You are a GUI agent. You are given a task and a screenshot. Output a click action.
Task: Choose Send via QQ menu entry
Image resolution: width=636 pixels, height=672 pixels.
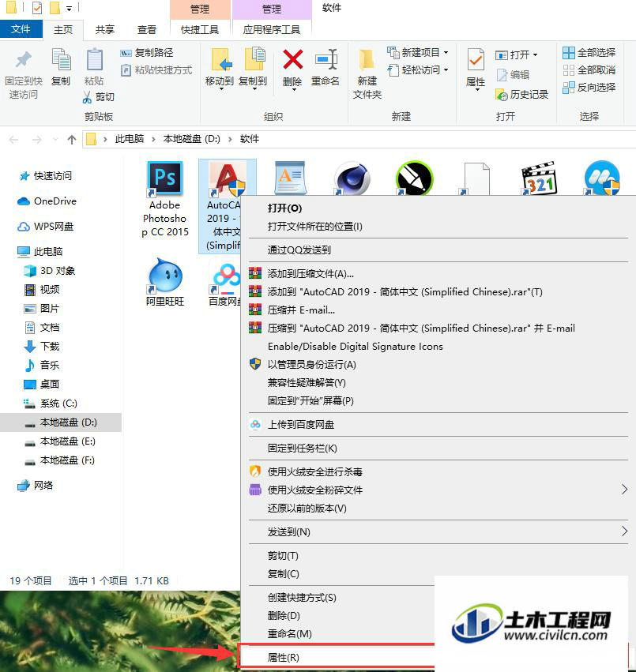(438, 250)
